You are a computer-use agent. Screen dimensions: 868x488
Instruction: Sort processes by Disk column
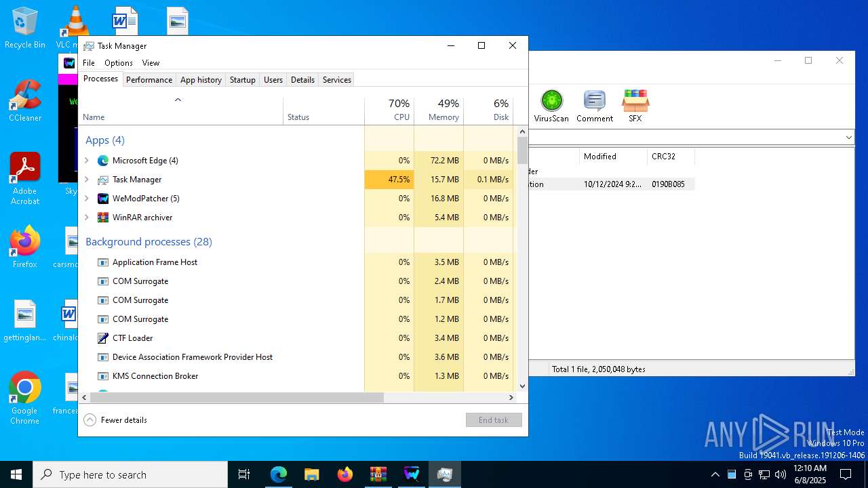(x=488, y=110)
